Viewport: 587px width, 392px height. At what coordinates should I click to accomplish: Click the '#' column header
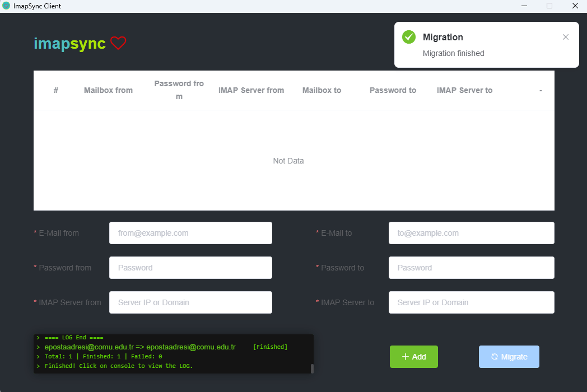click(56, 90)
